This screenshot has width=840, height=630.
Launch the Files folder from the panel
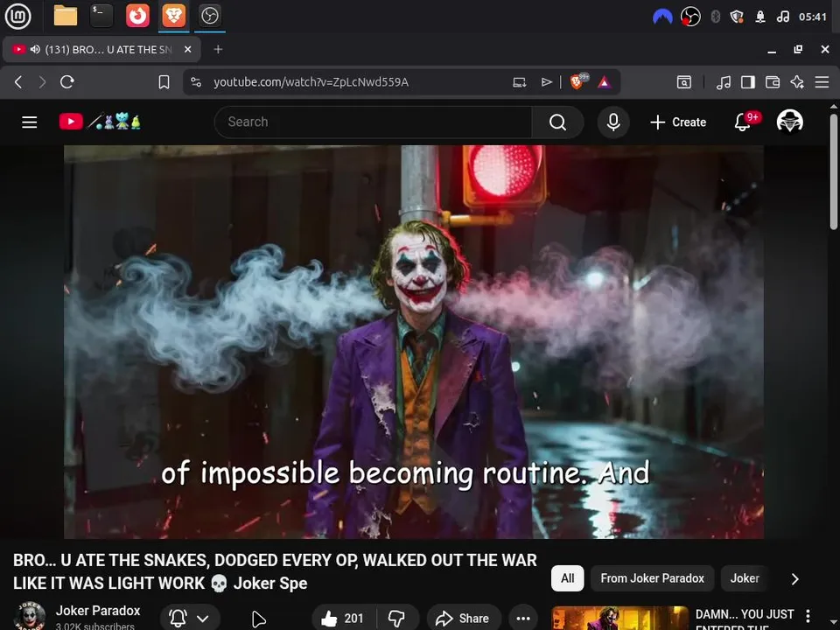coord(66,16)
